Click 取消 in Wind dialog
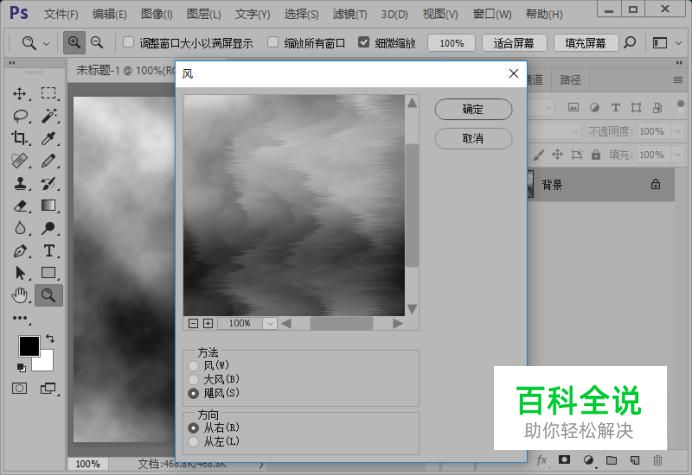Viewport: 692px width, 475px height. coord(473,139)
